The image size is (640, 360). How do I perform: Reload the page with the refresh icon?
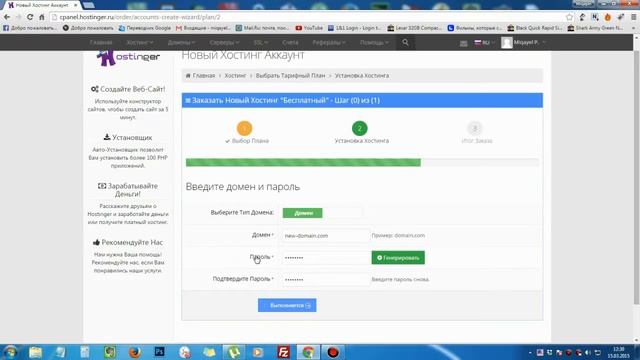coord(30,17)
